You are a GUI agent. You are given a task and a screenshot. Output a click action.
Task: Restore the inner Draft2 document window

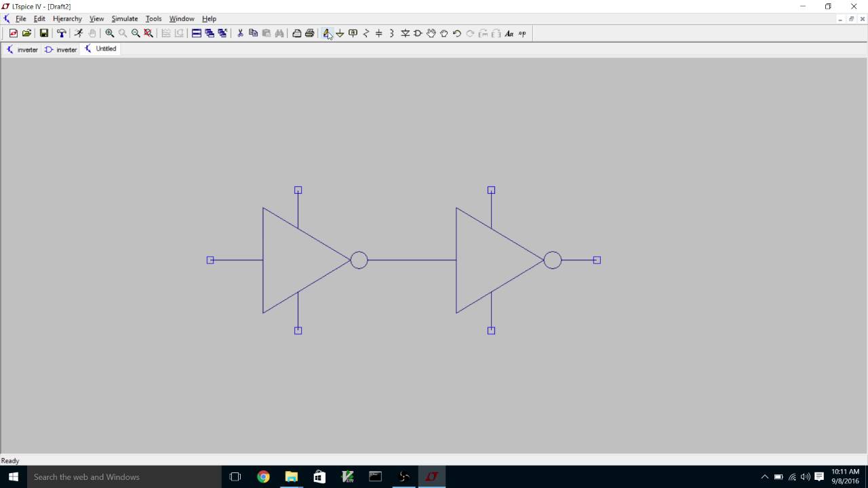point(852,19)
